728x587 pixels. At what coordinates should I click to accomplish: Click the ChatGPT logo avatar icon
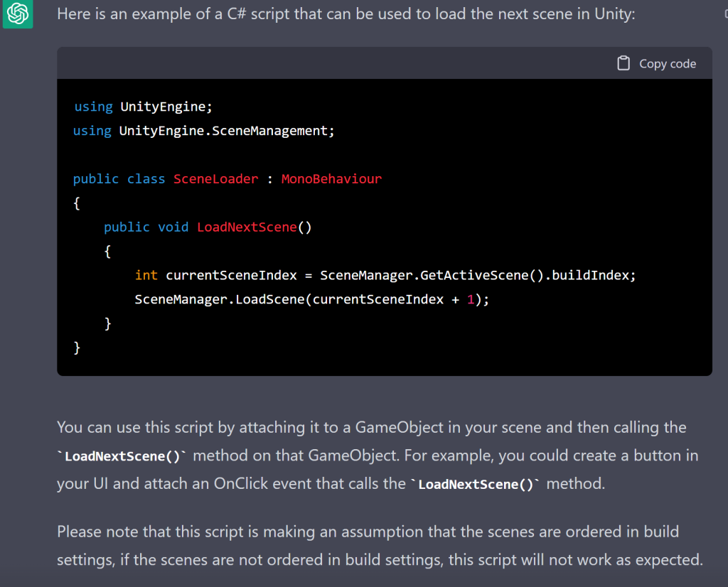coord(18,13)
